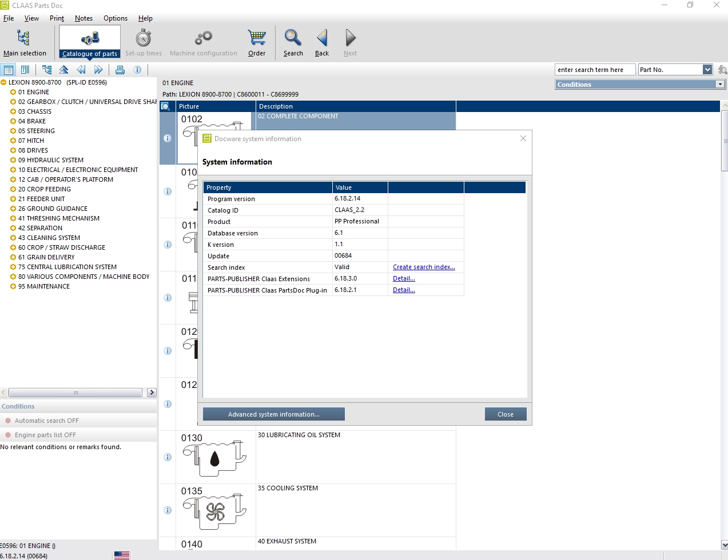Open the Notes menu

tap(83, 18)
